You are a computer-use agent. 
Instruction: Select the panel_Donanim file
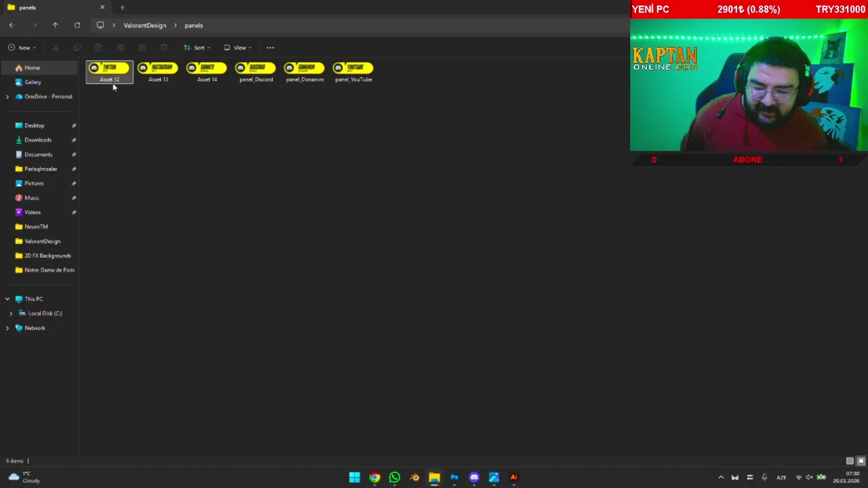point(304,72)
